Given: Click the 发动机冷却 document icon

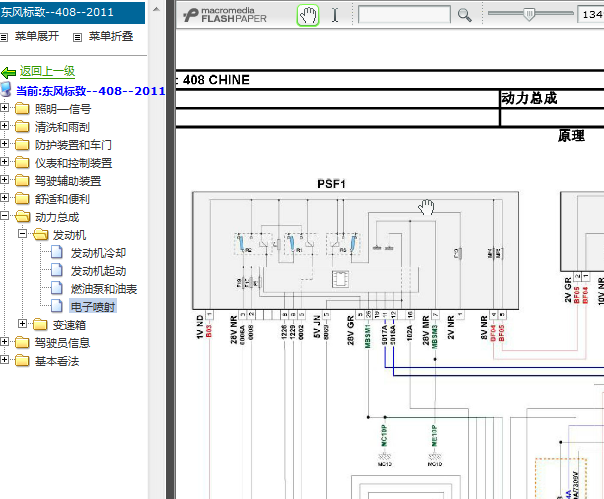Looking at the screenshot, I should (57, 252).
